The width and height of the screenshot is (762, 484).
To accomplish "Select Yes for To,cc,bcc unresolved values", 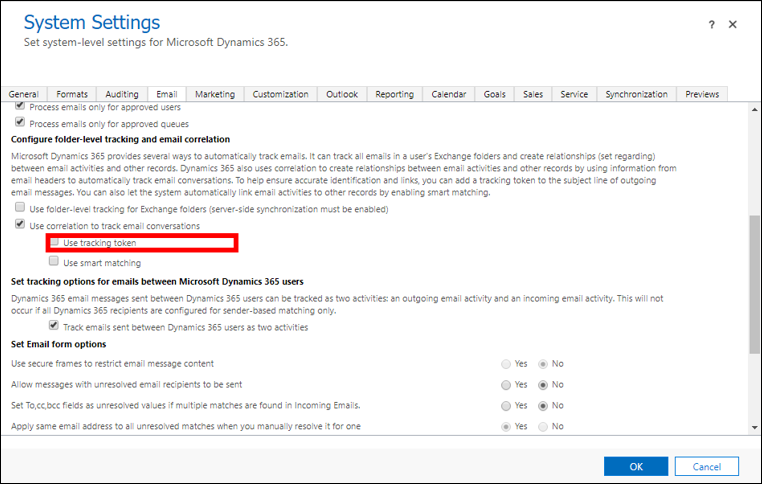I will 506,406.
